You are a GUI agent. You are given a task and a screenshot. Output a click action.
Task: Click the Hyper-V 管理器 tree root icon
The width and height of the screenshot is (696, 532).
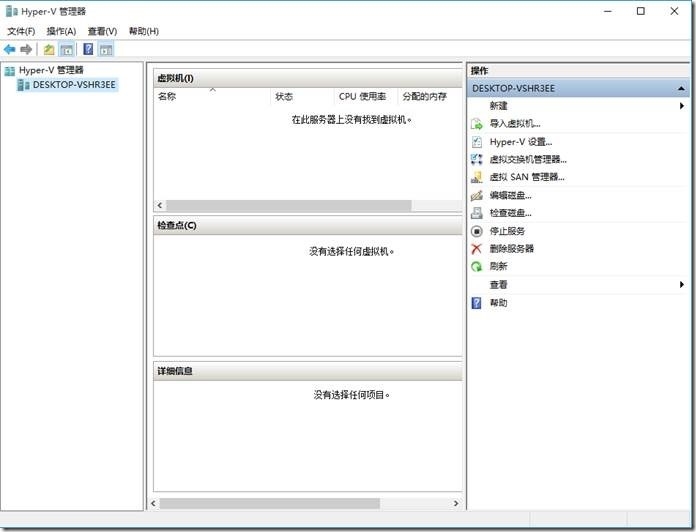click(10, 71)
